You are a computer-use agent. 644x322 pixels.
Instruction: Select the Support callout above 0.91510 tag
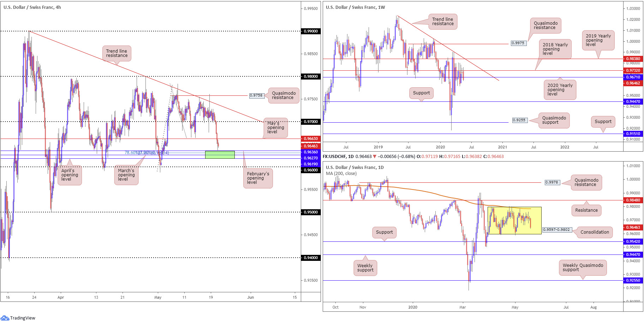603,122
